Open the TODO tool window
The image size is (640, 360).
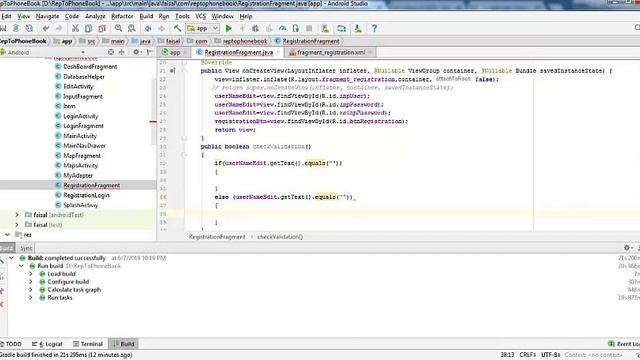coord(11,344)
